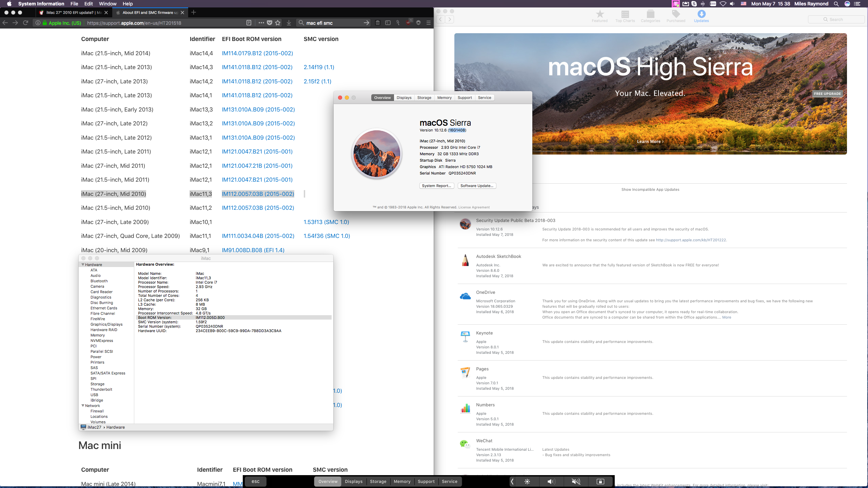The width and height of the screenshot is (868, 488).
Task: Open Firefox downloads arrow
Action: [x=289, y=23]
